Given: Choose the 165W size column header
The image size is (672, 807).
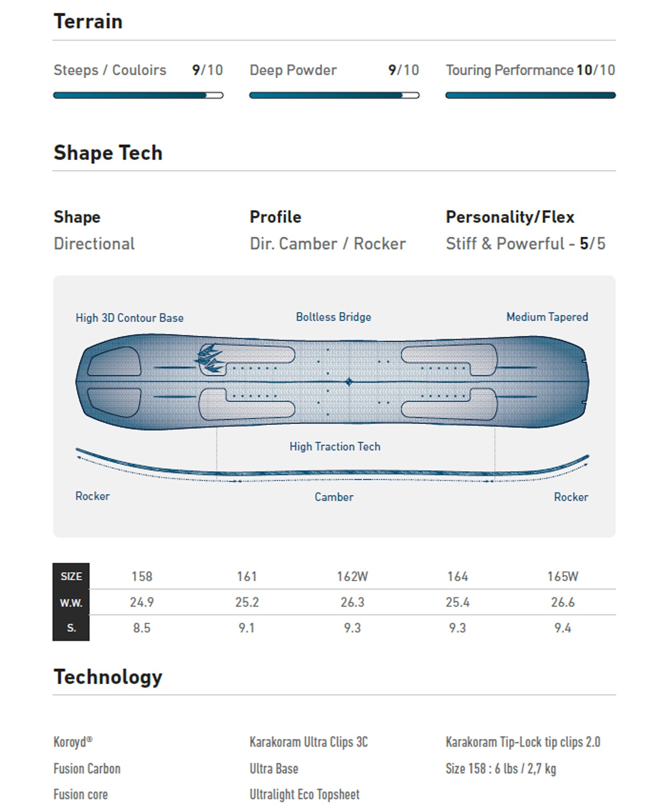Looking at the screenshot, I should 563,576.
